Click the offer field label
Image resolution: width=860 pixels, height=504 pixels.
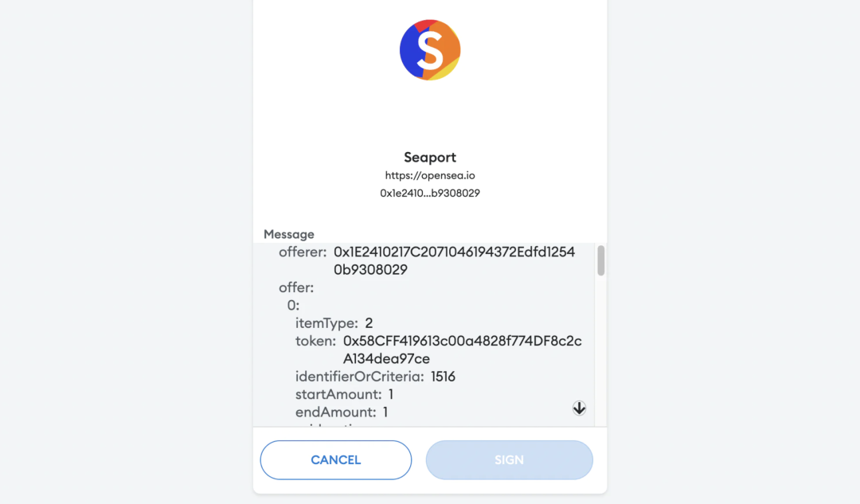click(x=296, y=287)
